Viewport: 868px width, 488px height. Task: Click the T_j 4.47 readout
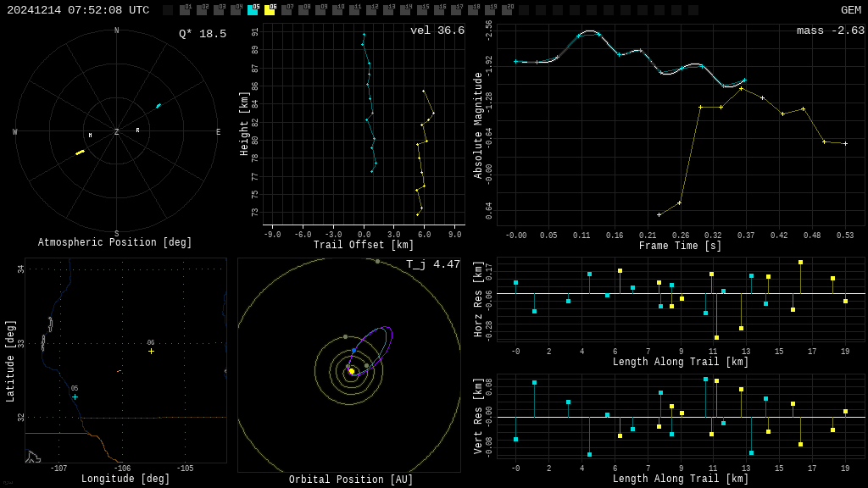433,264
